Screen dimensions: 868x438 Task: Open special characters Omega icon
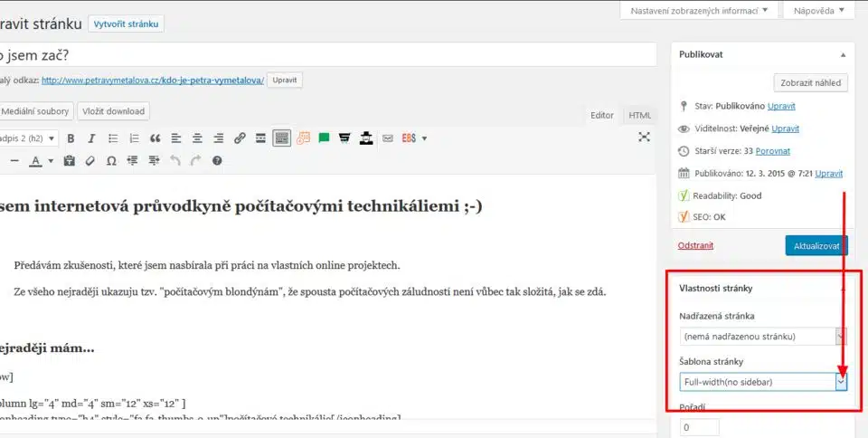(x=111, y=161)
